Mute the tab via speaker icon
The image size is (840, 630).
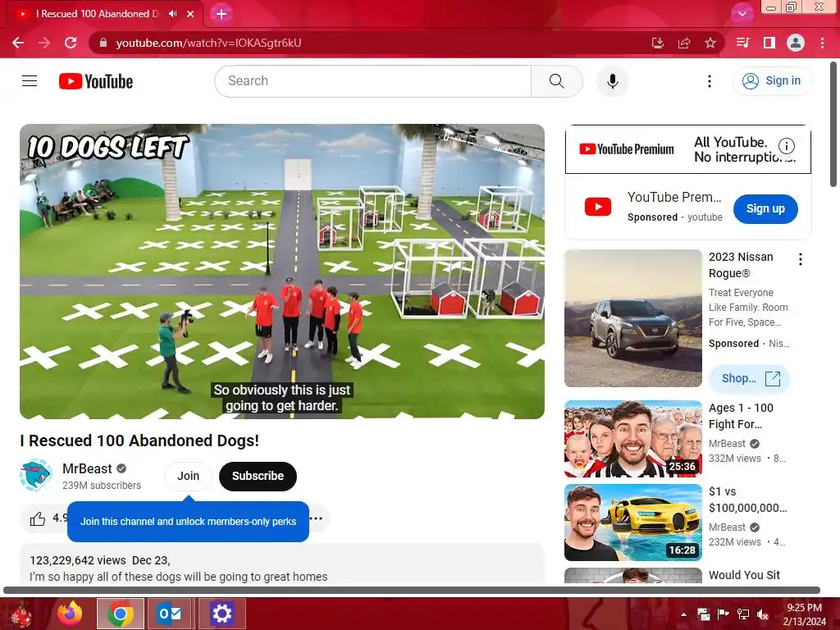click(172, 14)
